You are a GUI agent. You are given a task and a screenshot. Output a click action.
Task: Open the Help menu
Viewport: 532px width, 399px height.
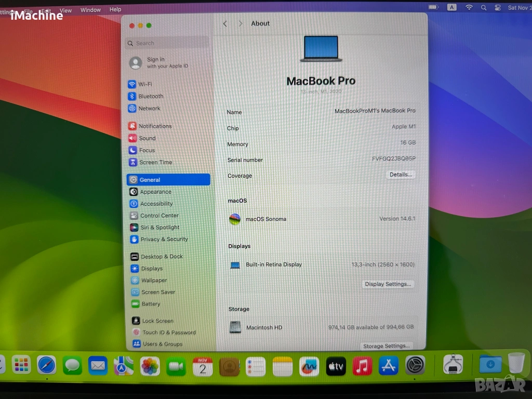coord(115,9)
